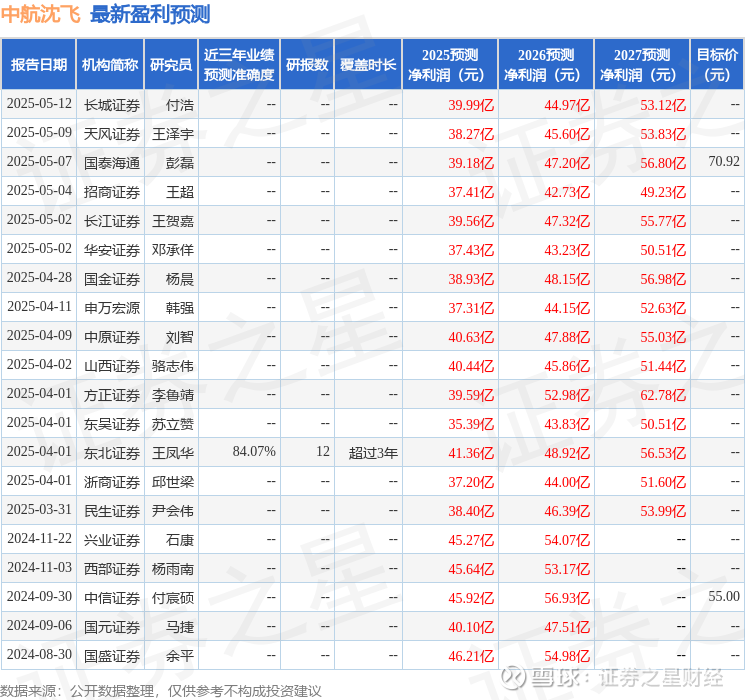Click the 最新盈利预测 heading
The width and height of the screenshot is (745, 700).
(150, 14)
